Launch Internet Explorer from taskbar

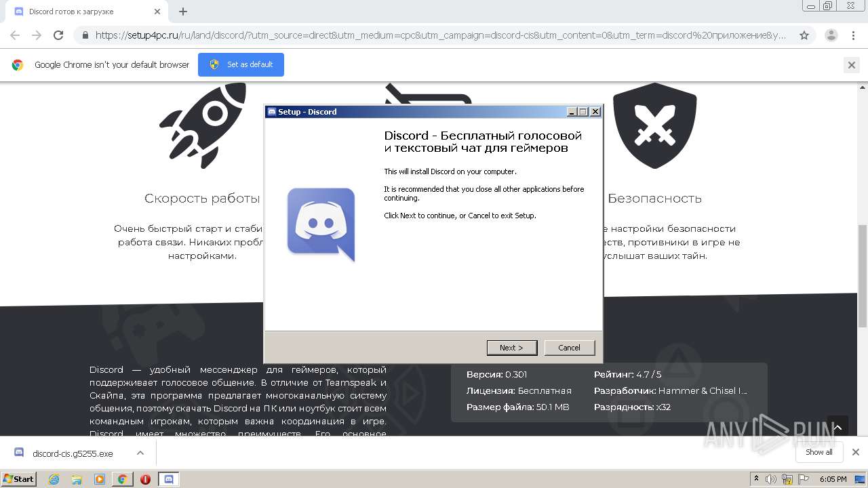click(x=54, y=479)
